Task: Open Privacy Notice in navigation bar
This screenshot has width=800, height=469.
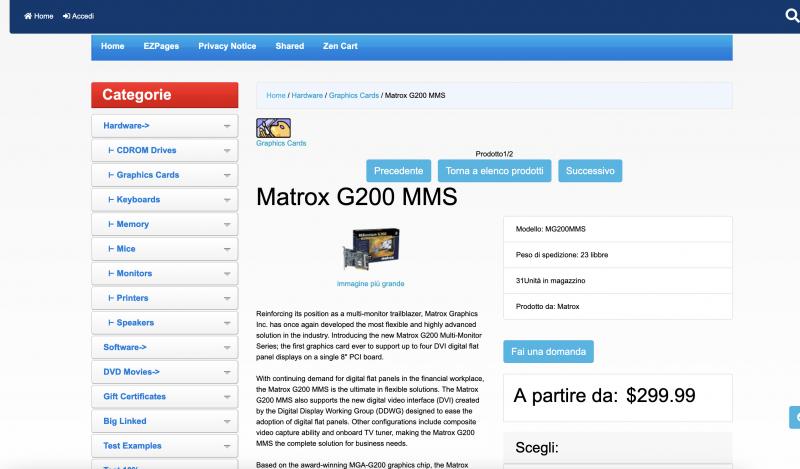Action: pyautogui.click(x=227, y=46)
